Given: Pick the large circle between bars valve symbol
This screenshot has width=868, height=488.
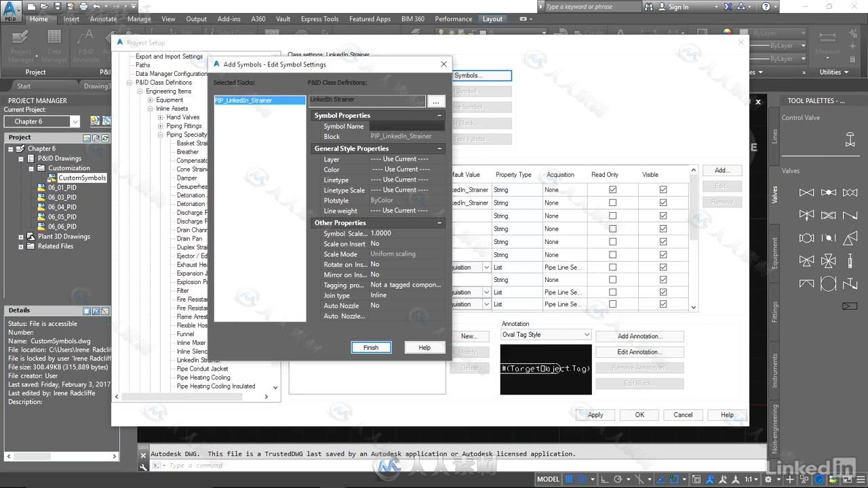Looking at the screenshot, I should 828,283.
